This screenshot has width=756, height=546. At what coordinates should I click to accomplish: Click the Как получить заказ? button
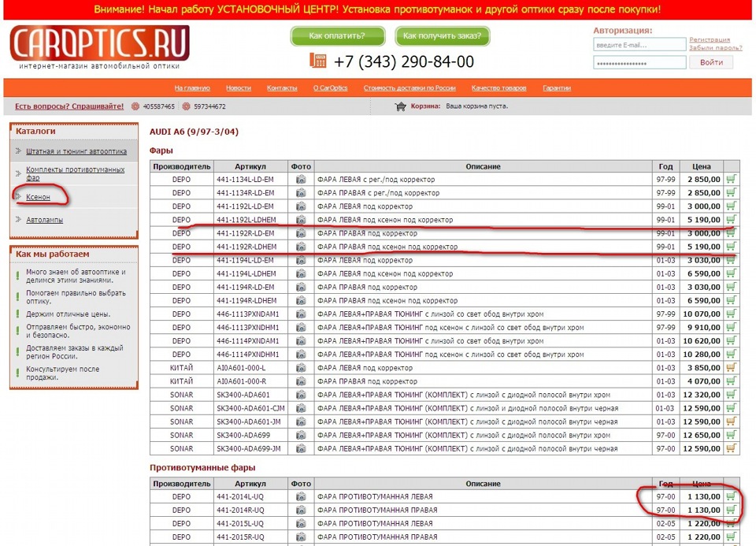point(442,35)
